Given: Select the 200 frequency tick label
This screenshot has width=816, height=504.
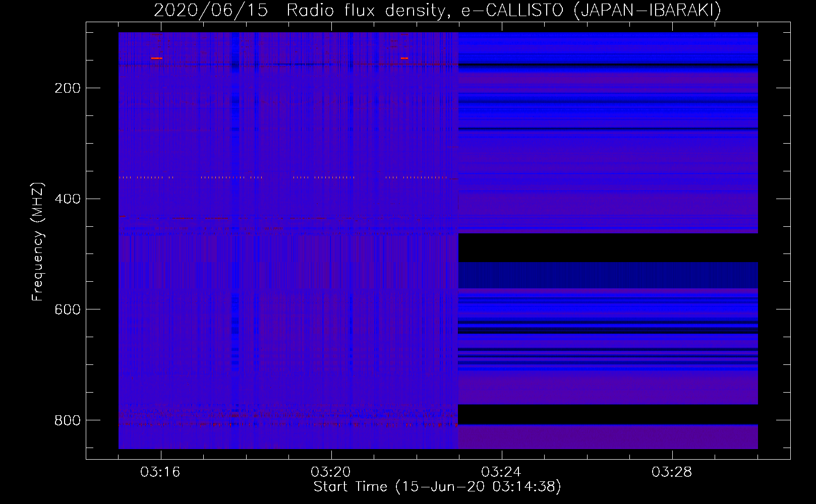Looking at the screenshot, I should tap(68, 88).
